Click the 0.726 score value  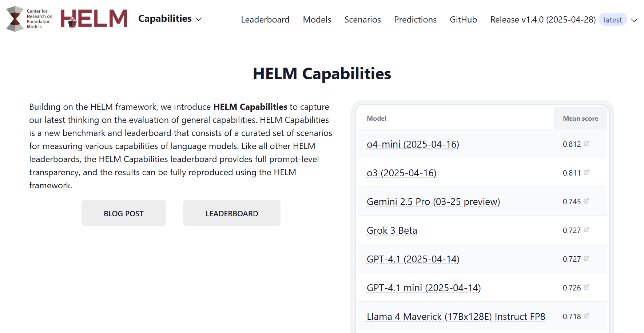(572, 288)
